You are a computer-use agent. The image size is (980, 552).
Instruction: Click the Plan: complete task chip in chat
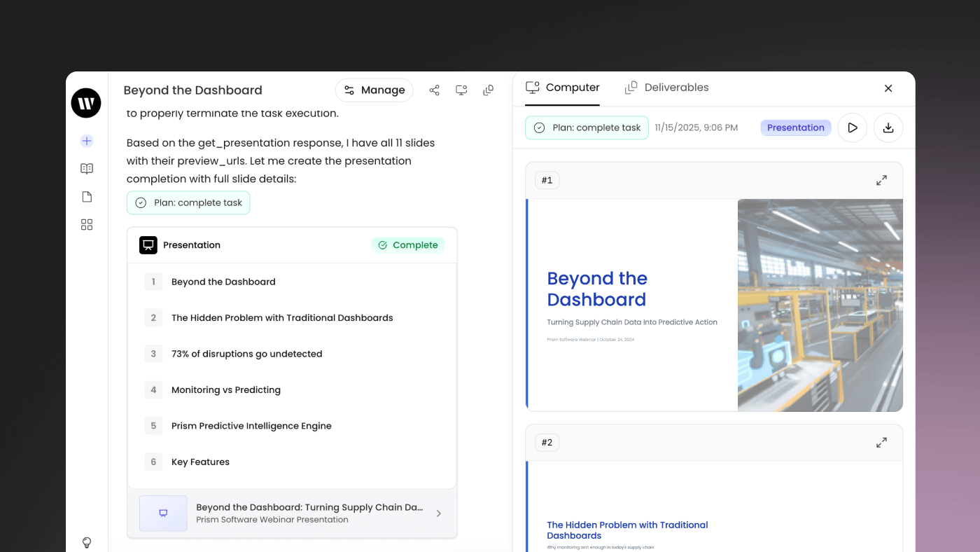[188, 203]
